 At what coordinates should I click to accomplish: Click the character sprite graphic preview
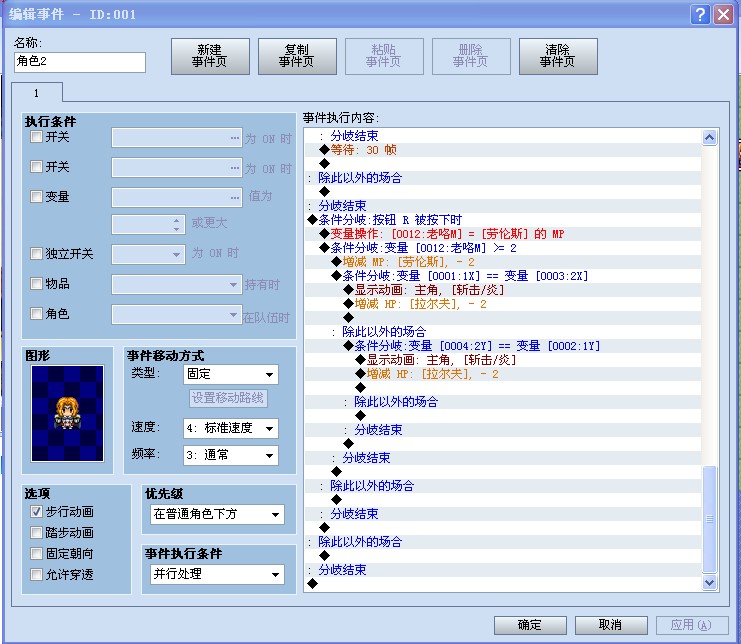(68, 413)
